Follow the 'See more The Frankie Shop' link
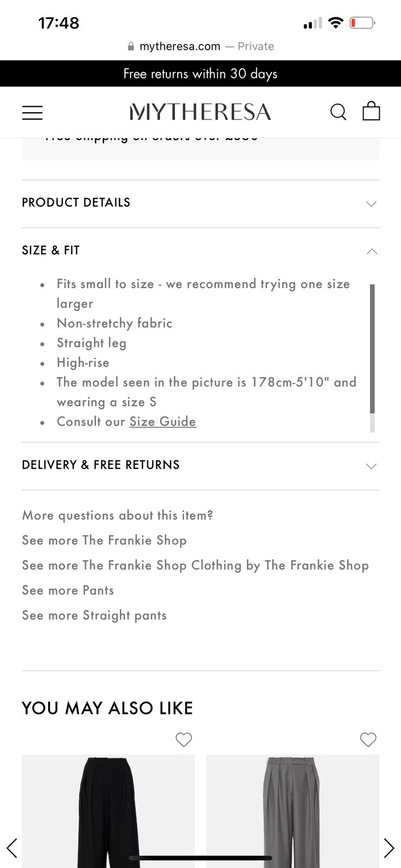Screen dimensions: 401x868 click(x=104, y=540)
